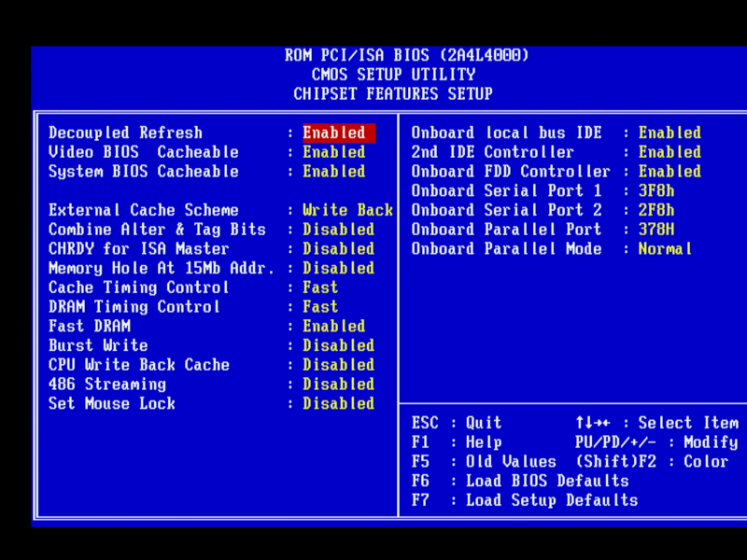Screen dimensions: 747x560
Task: Click F7 : Load Setup Defaults
Action: [525, 500]
